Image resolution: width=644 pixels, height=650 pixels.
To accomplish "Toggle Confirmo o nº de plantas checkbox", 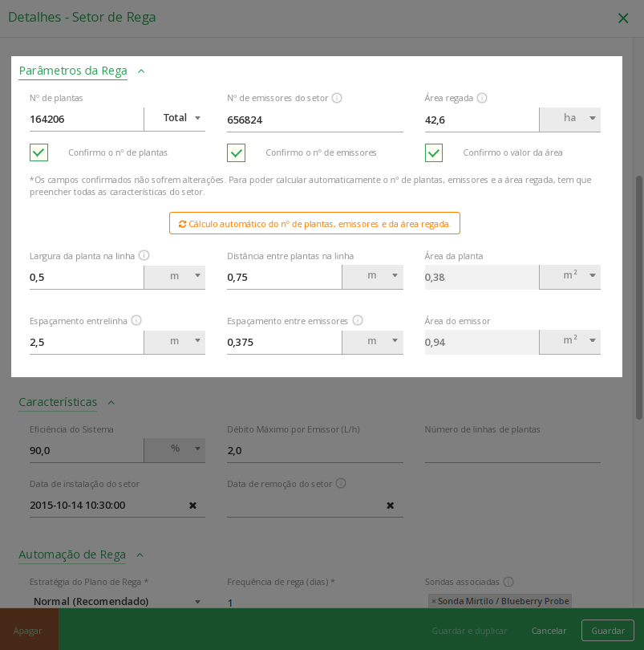I will 39,152.
